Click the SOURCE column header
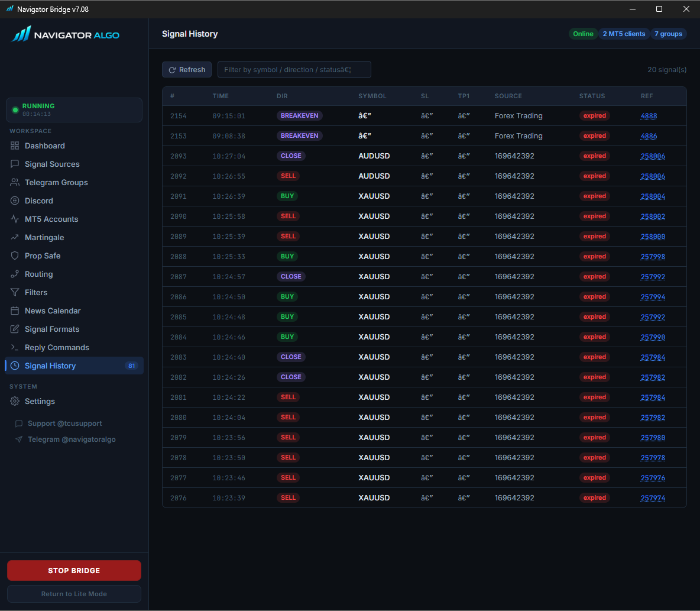 click(508, 96)
